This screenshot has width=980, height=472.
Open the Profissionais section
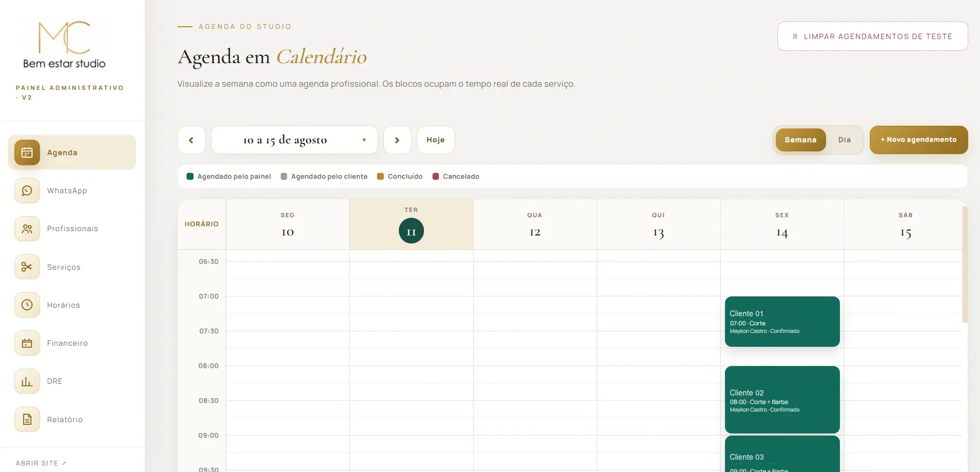(x=72, y=229)
